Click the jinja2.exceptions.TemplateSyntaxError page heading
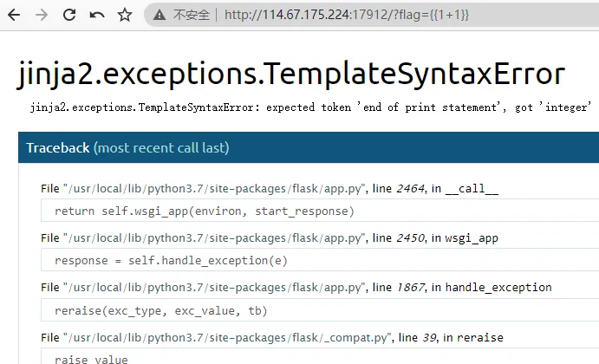This screenshot has height=364, width=599. (x=290, y=75)
